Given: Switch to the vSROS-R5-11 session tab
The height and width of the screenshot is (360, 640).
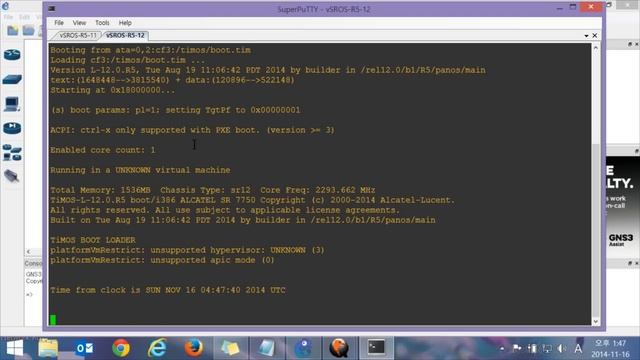Looking at the screenshot, I should pyautogui.click(x=77, y=36).
